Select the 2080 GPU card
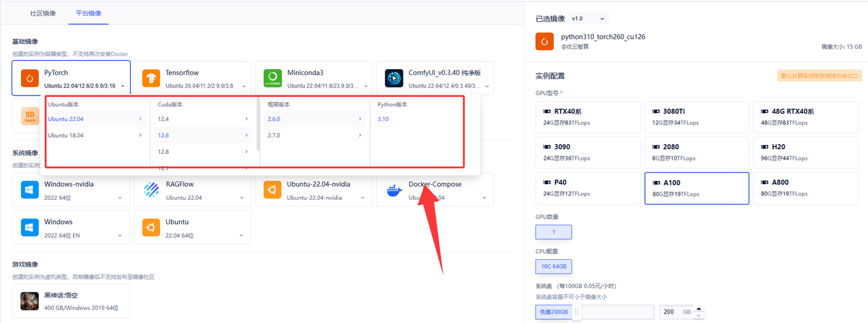Screen dimensions: 868x323 pos(696,152)
